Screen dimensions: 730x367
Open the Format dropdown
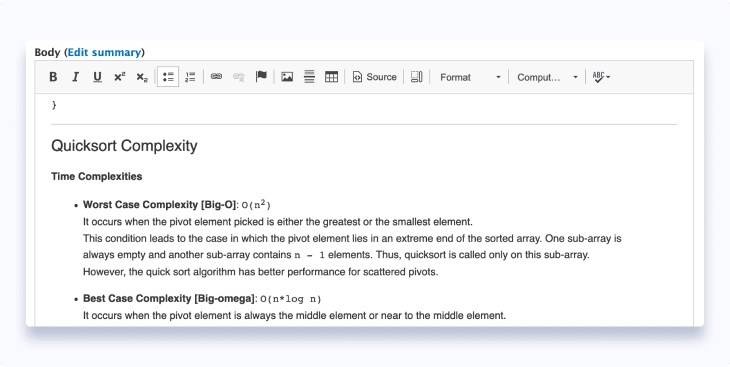(x=470, y=77)
